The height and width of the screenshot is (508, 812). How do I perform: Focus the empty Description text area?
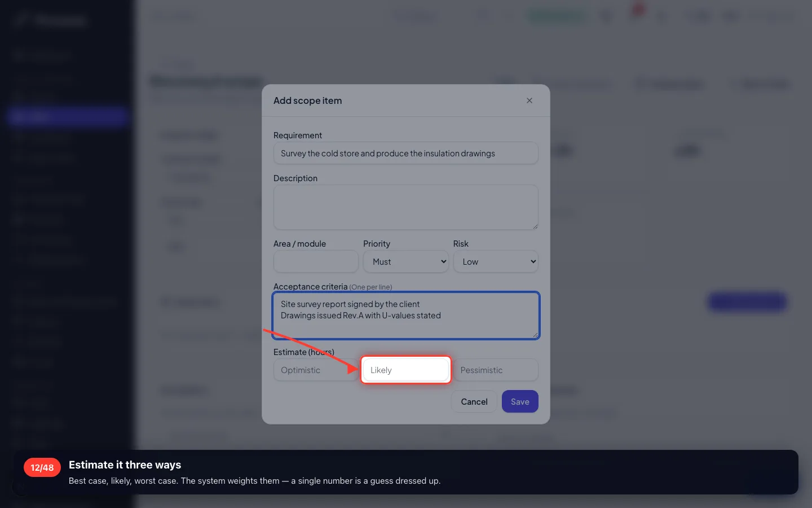coord(405,207)
